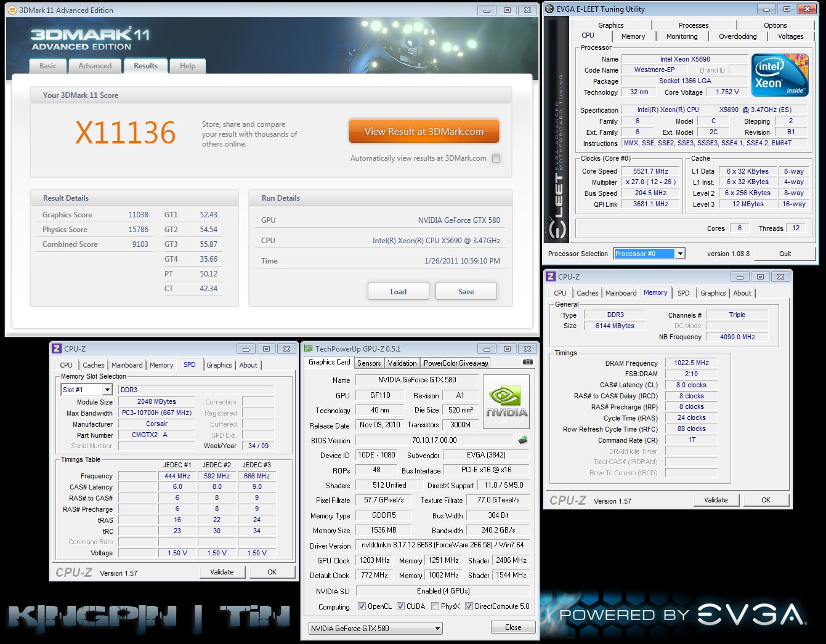
Task: Click the NB Frequency 4090.0 MHz value
Action: [x=737, y=337]
